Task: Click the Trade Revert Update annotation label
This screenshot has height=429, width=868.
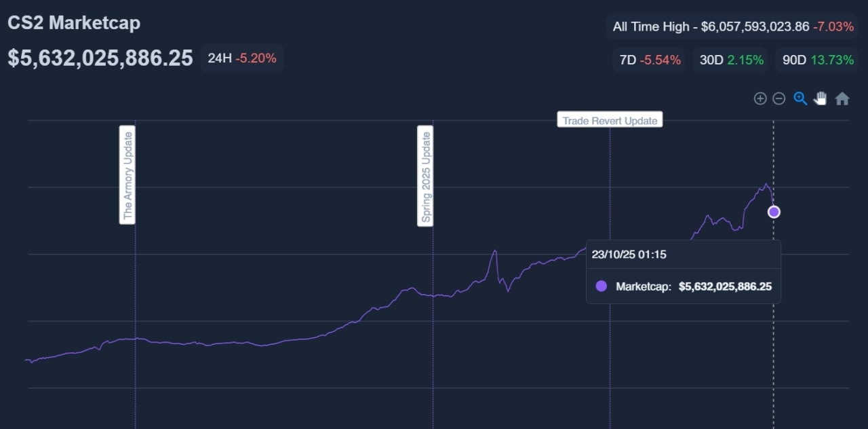Action: point(610,120)
